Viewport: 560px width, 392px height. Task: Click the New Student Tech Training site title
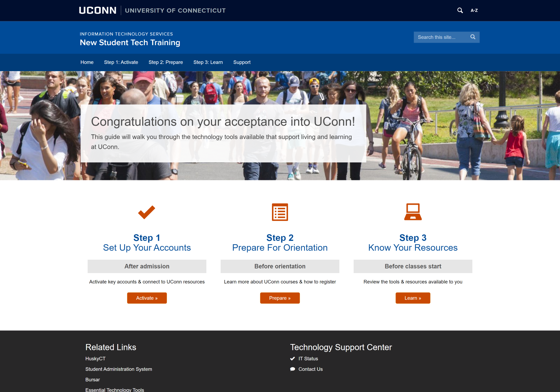pos(130,43)
